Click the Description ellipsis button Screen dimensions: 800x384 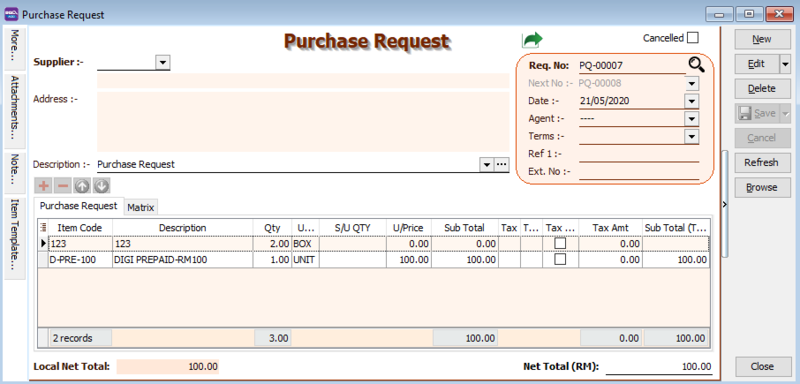tap(502, 164)
